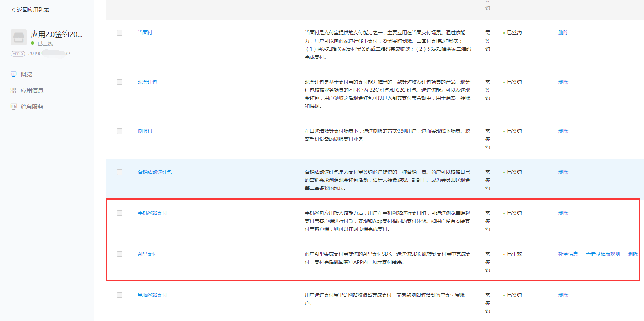Viewport: 644px width, 321px height.
Task: Open the 现金红包 feature link
Action: (148, 82)
